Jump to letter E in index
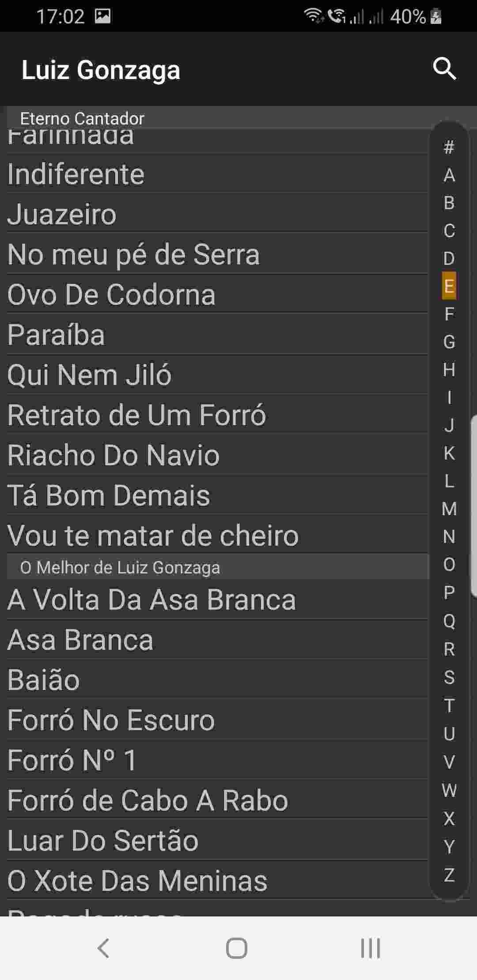 [x=449, y=286]
